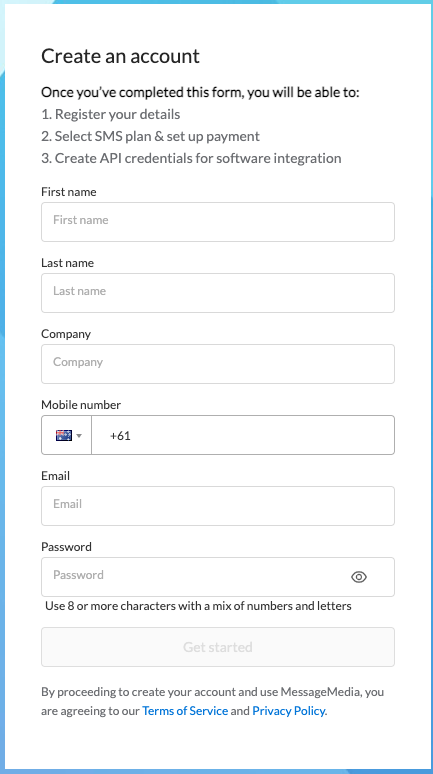Click the mobile number field showing +61
The height and width of the screenshot is (774, 433).
243,435
